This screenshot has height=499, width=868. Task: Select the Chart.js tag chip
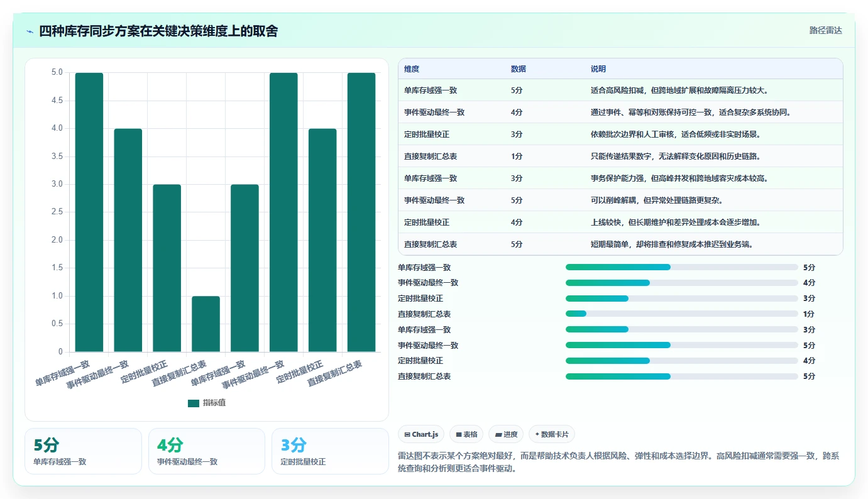pos(421,434)
